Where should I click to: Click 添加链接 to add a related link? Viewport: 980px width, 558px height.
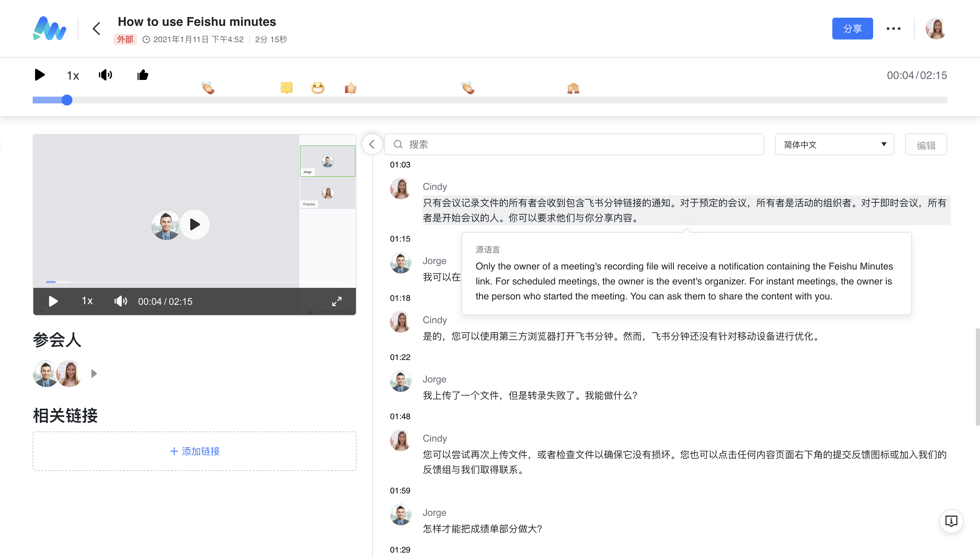coord(195,451)
